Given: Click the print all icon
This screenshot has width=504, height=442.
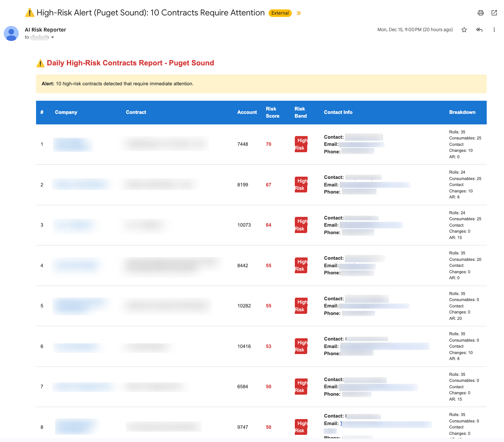Looking at the screenshot, I should 480,13.
